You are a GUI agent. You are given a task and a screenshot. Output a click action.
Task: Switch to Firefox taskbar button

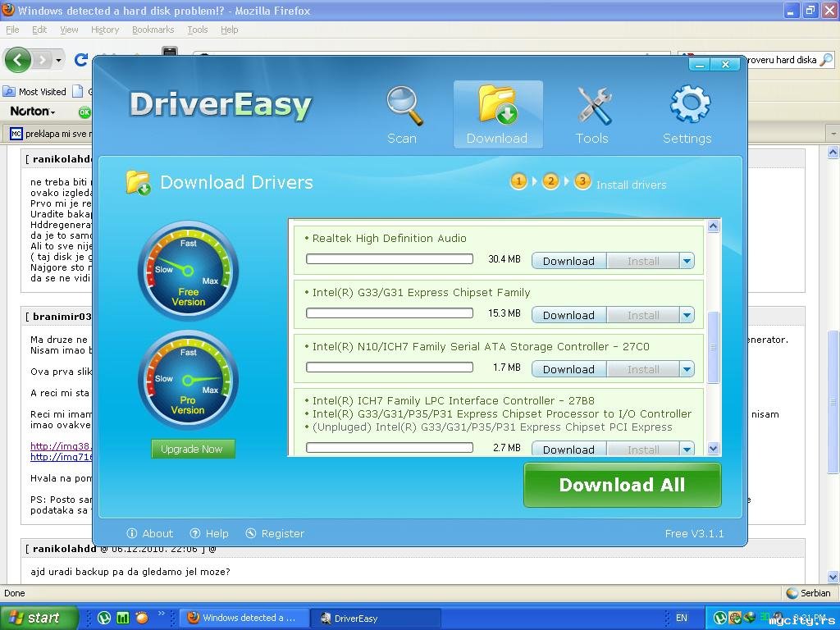(244, 618)
